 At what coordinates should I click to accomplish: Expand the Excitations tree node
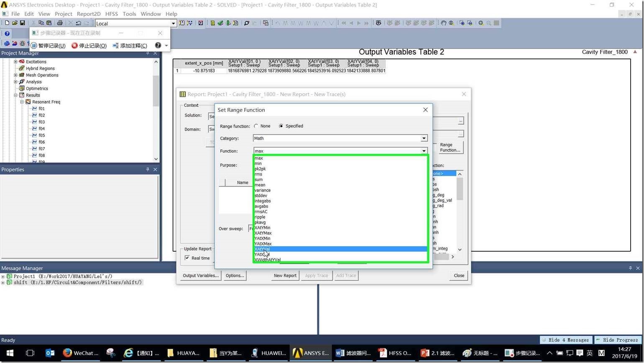[x=15, y=61]
